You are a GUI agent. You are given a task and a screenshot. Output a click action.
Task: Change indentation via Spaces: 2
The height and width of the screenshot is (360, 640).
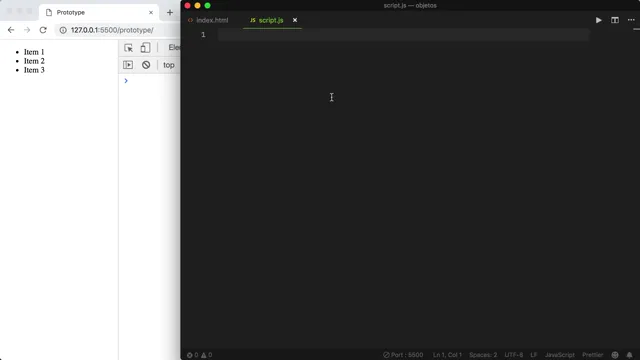coord(483,355)
